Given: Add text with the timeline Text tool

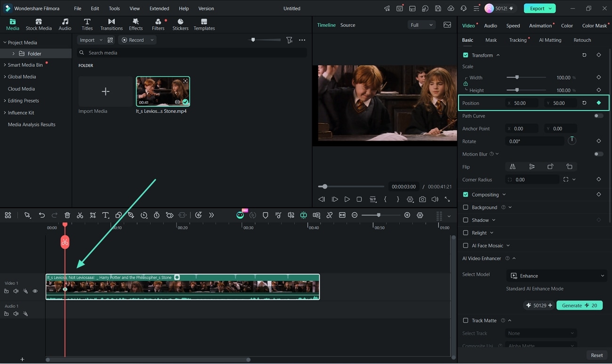Looking at the screenshot, I should pyautogui.click(x=105, y=215).
